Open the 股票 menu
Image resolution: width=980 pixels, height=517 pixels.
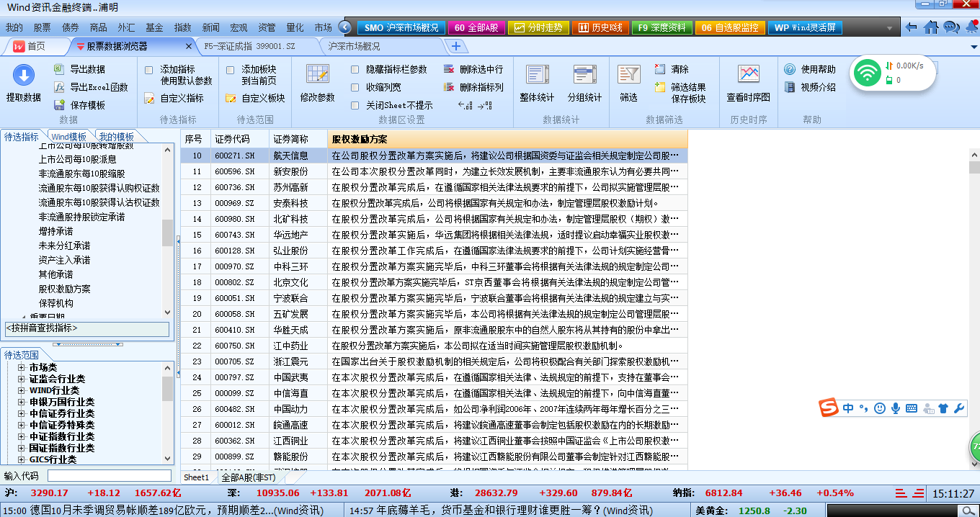tap(43, 27)
